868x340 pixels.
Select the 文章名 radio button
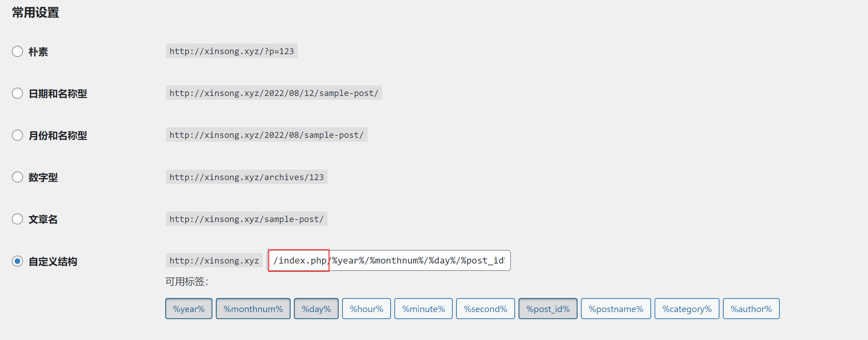17,219
